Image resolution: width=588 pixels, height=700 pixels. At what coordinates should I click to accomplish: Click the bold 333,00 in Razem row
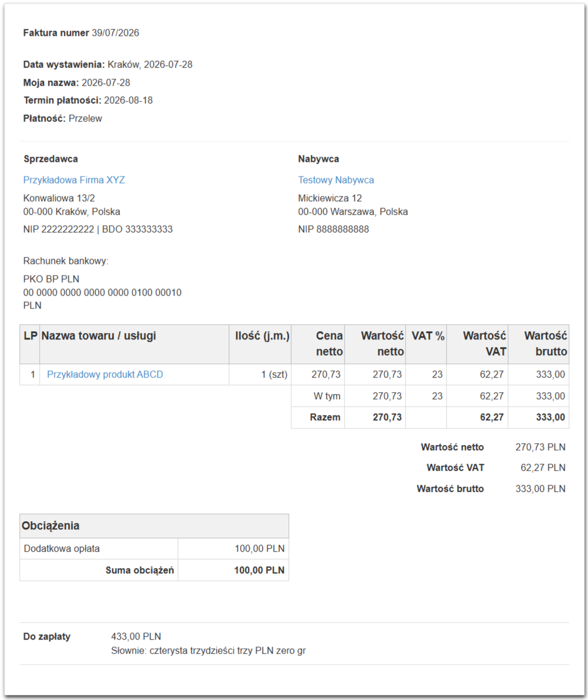click(x=550, y=417)
